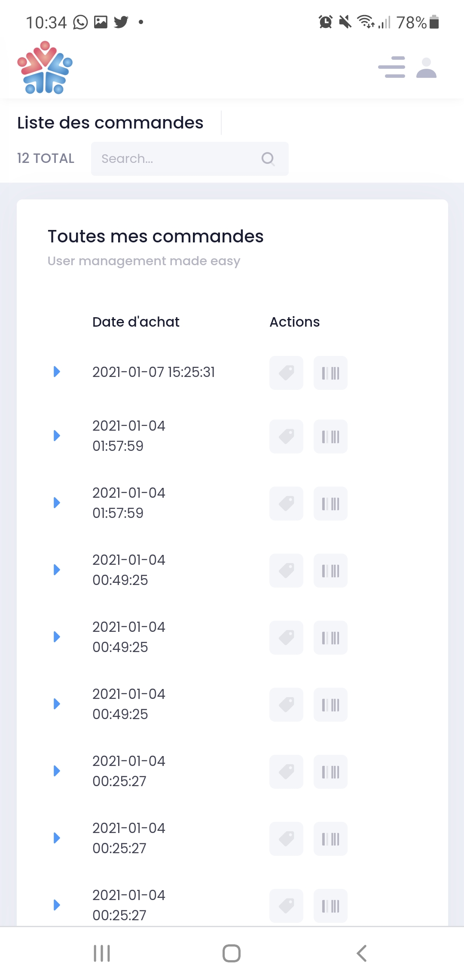Expand the first 2021-01-04 00:25:27 row
The height and width of the screenshot is (980, 464).
(57, 771)
